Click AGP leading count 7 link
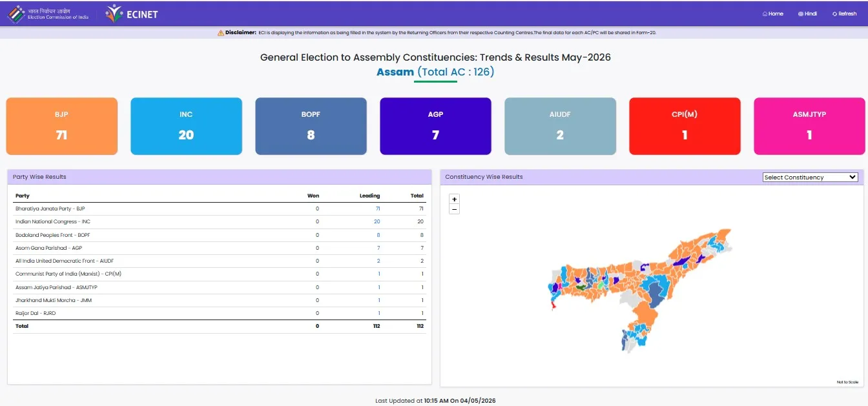Screen dimensions: 868x406 pyautogui.click(x=378, y=248)
